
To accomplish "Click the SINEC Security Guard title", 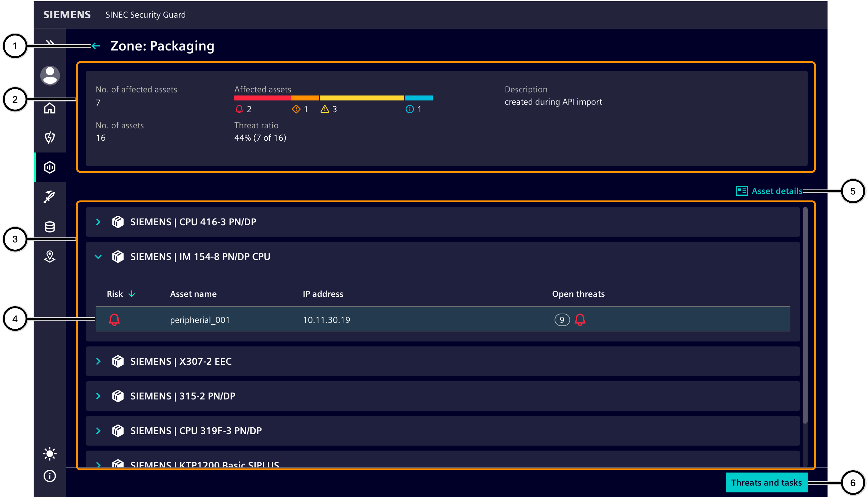I will click(145, 15).
